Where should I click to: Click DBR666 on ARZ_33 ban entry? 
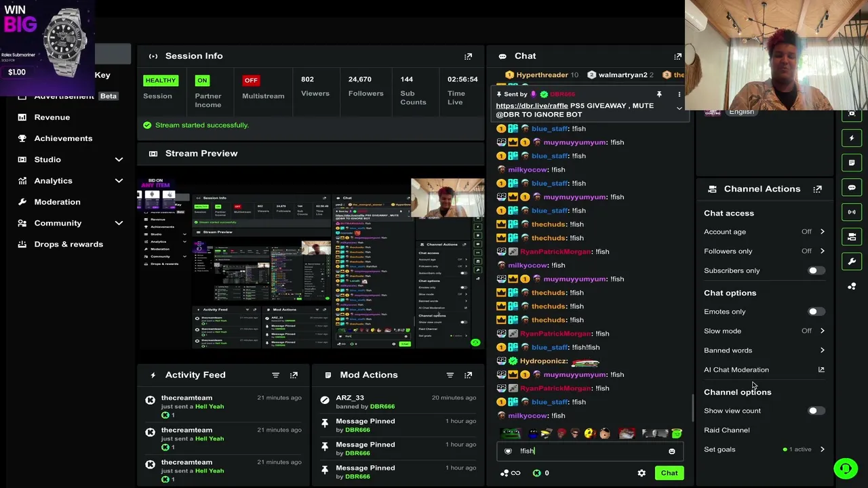click(382, 407)
